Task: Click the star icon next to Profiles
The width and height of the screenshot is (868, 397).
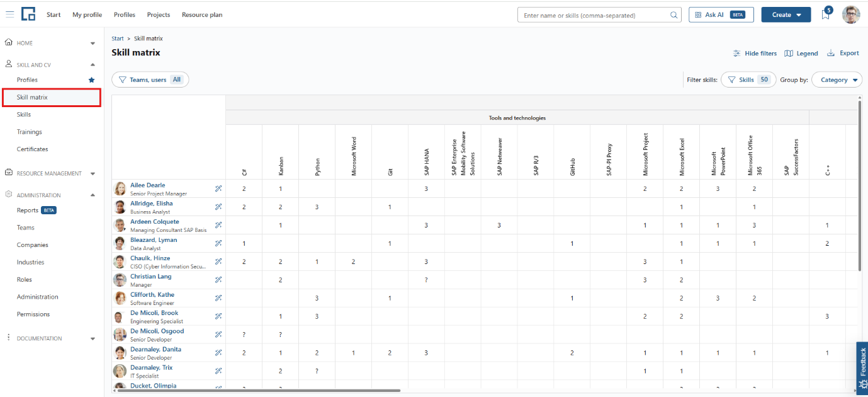Action: (x=91, y=80)
